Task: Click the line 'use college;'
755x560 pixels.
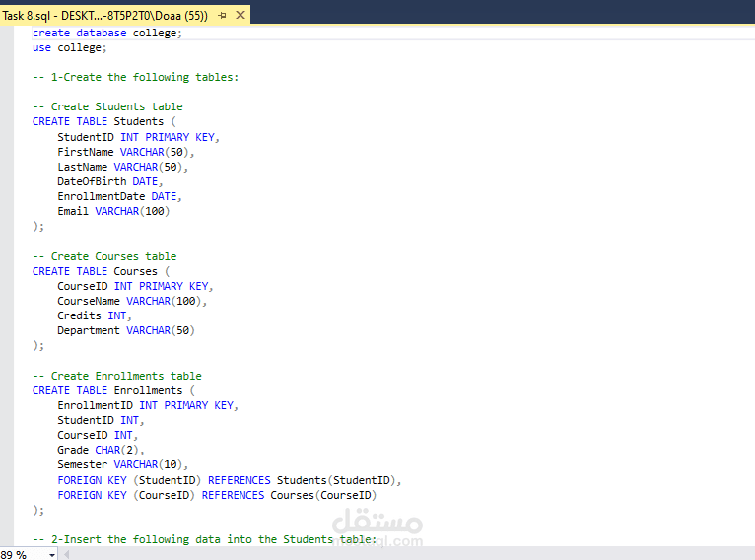Action: [69, 47]
